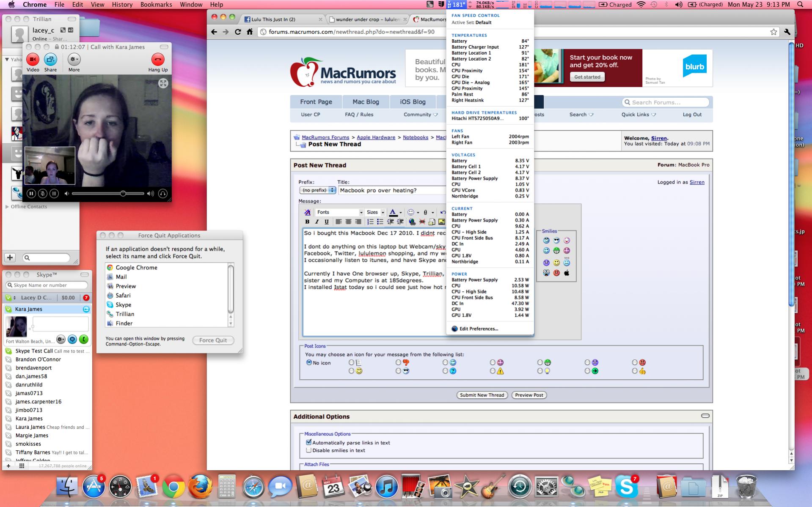Viewport: 812px width, 507px height.
Task: Click Force Quit button
Action: point(213,340)
